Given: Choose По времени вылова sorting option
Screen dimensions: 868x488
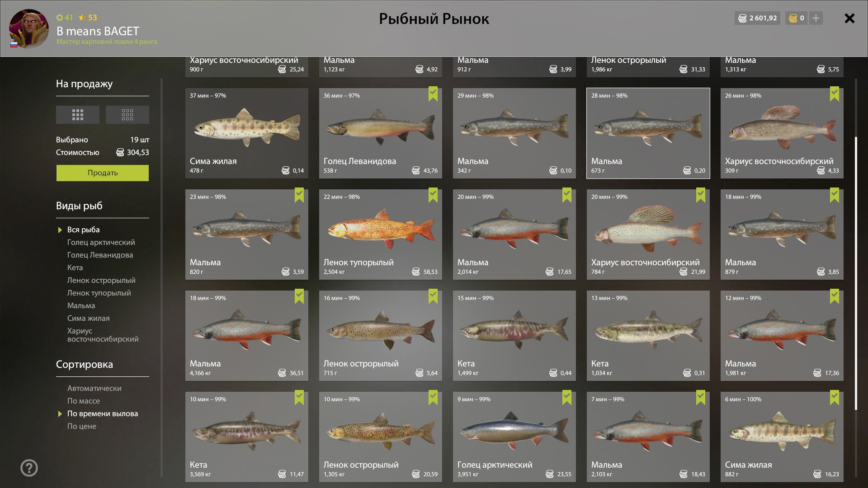Looking at the screenshot, I should pos(103,413).
